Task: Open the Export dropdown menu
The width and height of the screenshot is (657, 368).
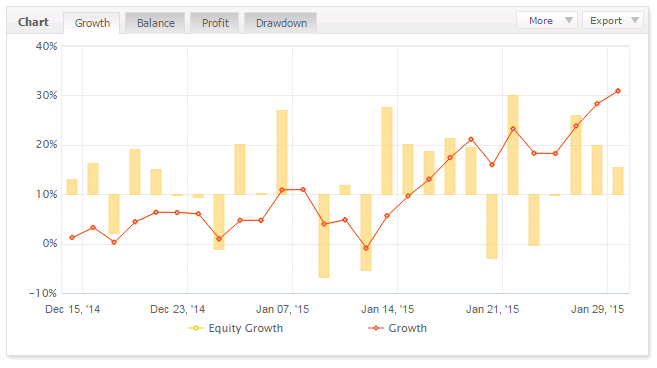Action: [613, 20]
